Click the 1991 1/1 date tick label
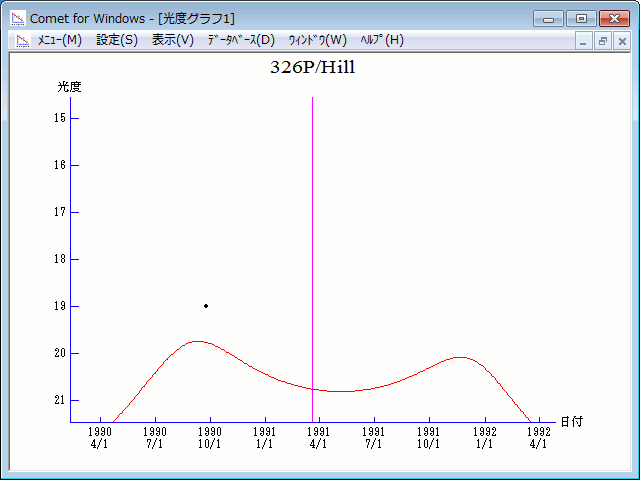 pyautogui.click(x=264, y=438)
